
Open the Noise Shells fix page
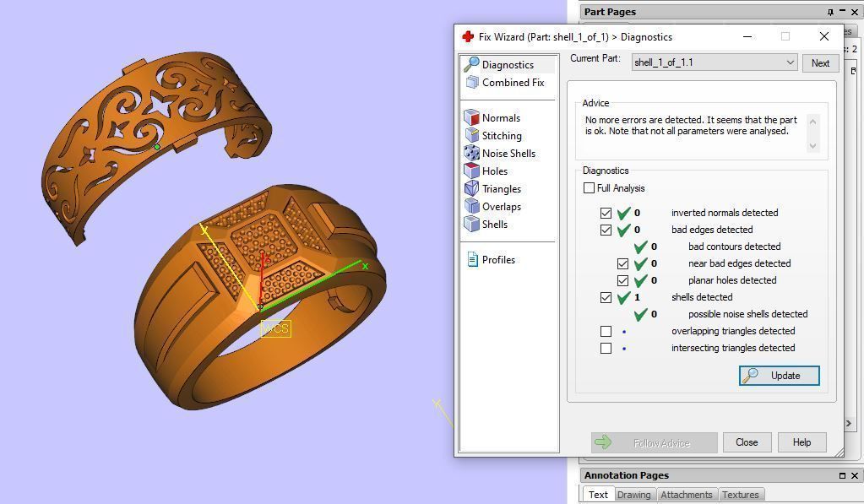508,153
